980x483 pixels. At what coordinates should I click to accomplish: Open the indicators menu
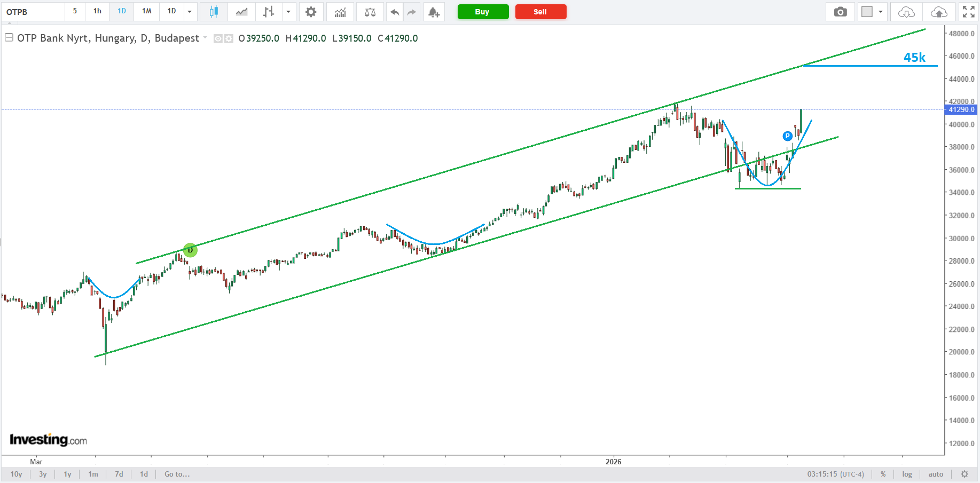340,12
